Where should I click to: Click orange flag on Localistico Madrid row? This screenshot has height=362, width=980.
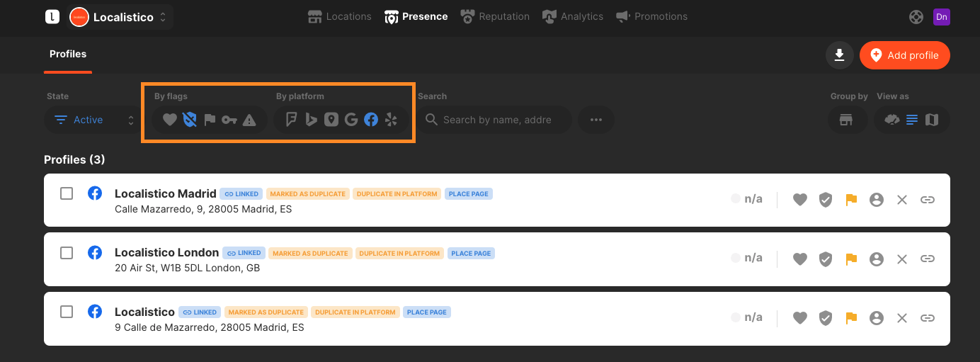[x=851, y=200]
